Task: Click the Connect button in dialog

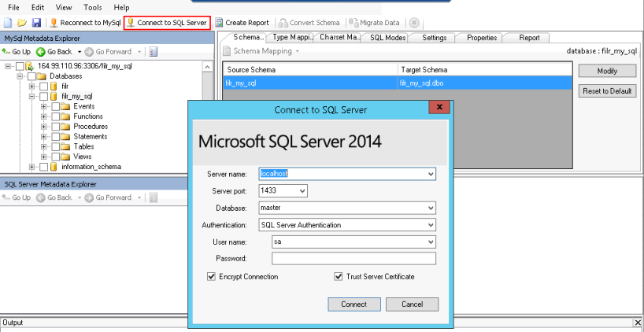Action: [354, 304]
